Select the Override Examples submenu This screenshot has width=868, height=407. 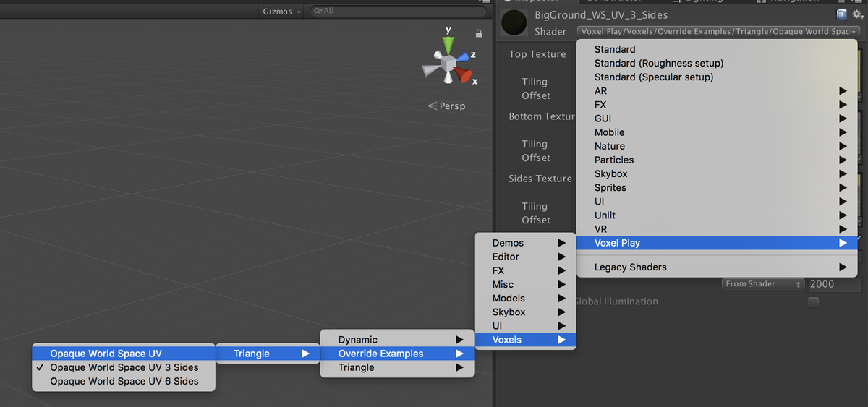coord(397,354)
